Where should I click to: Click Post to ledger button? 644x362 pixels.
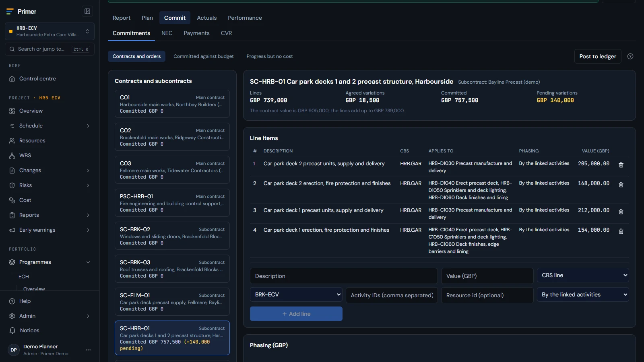[x=598, y=56]
